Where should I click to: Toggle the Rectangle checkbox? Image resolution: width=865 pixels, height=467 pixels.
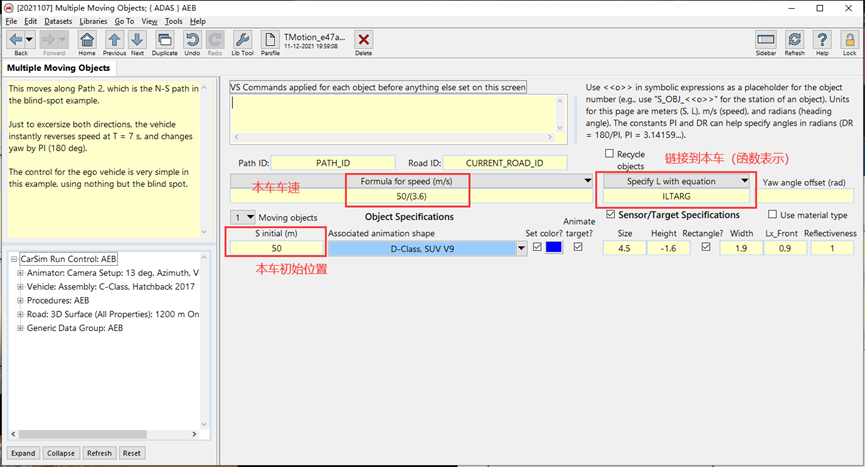pyautogui.click(x=706, y=247)
